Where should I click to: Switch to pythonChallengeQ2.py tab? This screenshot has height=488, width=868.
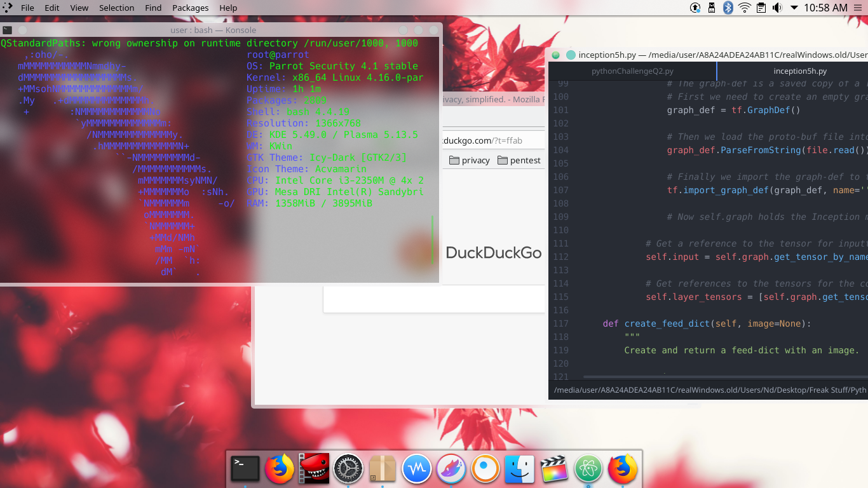tap(632, 71)
